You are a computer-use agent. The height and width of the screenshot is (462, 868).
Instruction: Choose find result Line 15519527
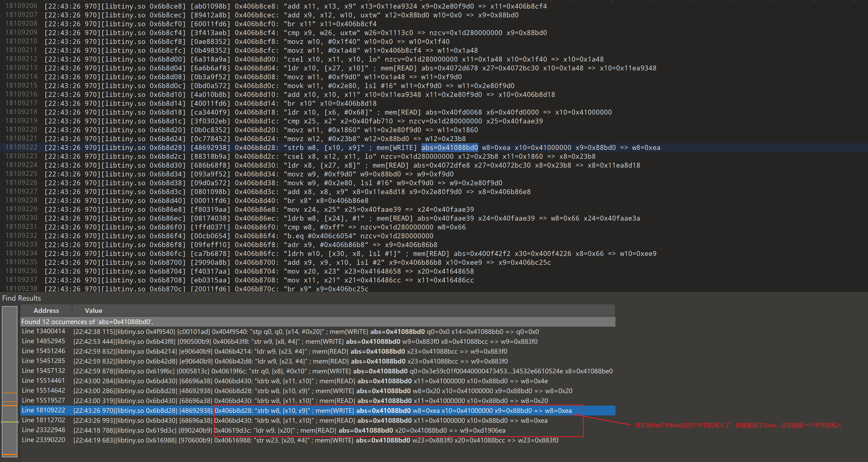(318, 401)
